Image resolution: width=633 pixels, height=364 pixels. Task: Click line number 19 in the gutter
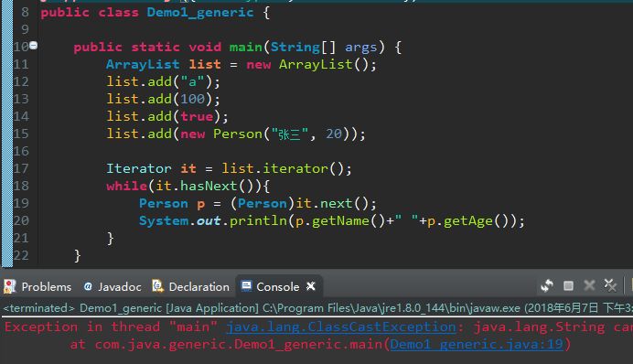(21, 203)
